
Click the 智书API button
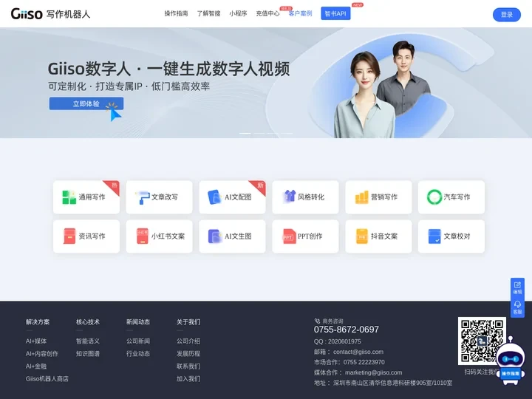335,13
